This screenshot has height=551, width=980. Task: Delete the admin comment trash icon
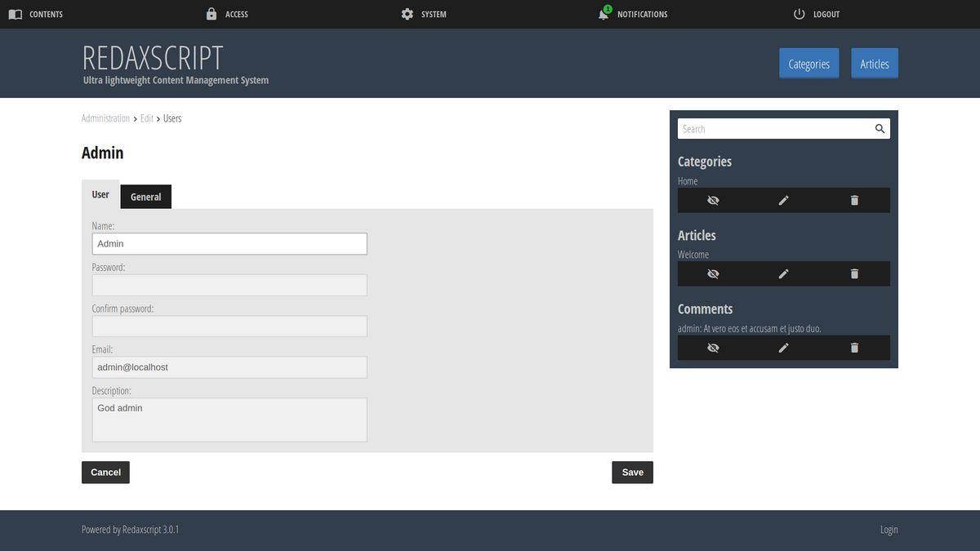pos(854,348)
